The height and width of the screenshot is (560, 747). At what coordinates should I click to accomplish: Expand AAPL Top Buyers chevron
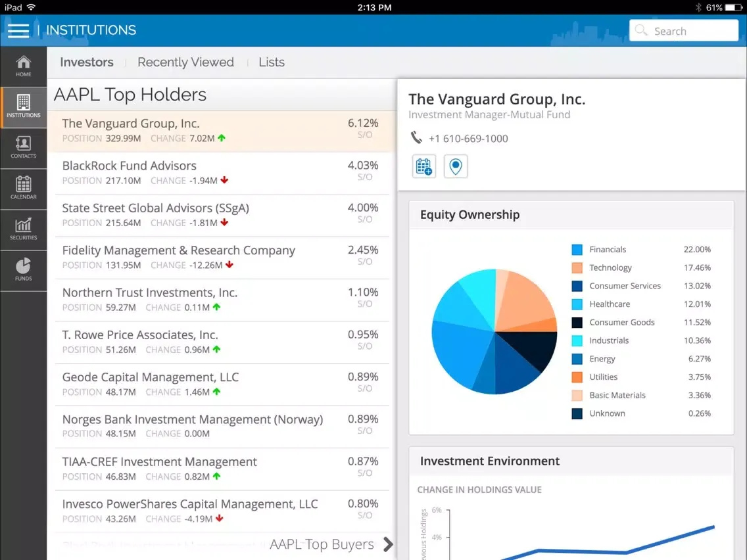pos(388,544)
